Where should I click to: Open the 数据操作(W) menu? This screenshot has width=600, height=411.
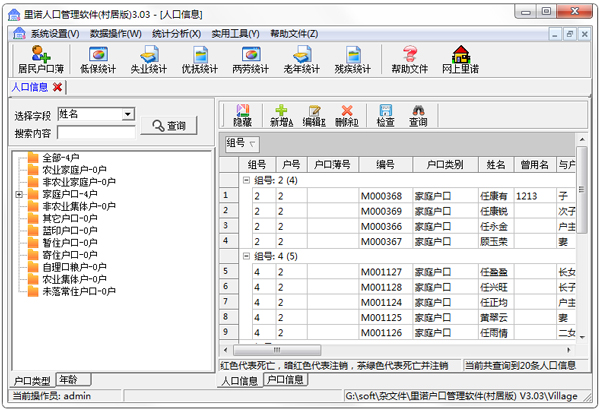pyautogui.click(x=116, y=34)
